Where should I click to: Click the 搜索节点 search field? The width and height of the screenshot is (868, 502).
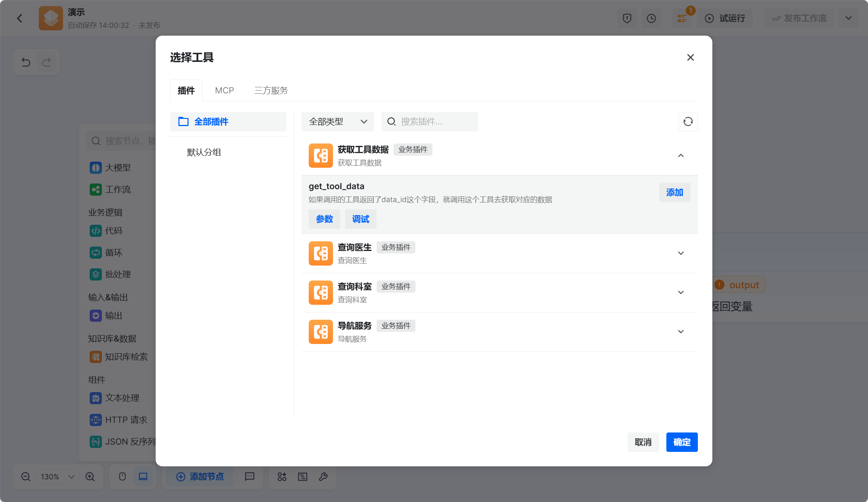tap(121, 141)
